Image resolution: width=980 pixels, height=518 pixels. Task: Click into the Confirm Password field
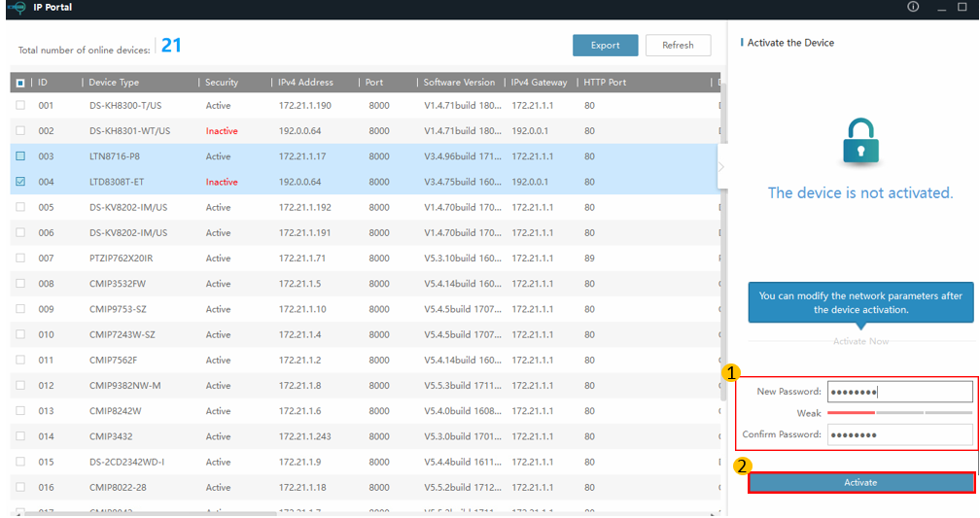(899, 434)
